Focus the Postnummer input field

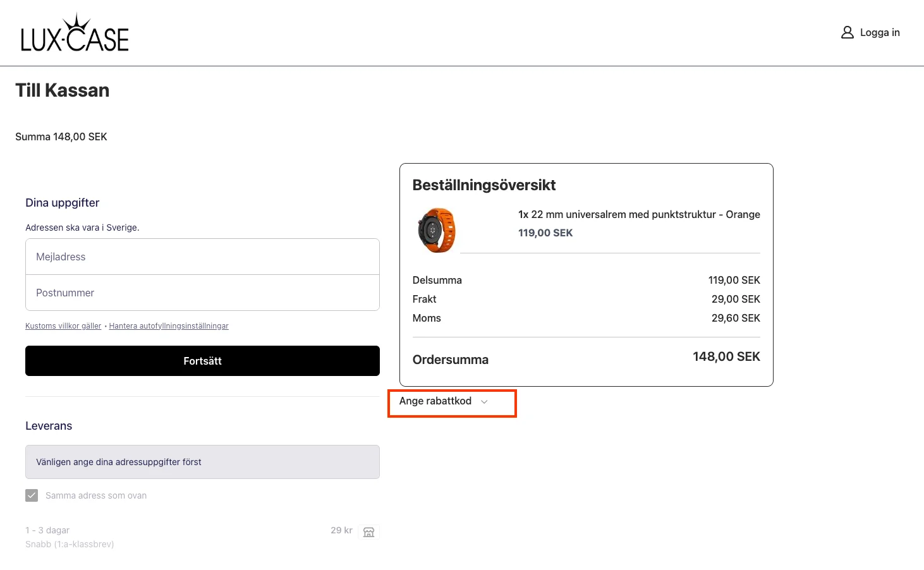tap(202, 293)
